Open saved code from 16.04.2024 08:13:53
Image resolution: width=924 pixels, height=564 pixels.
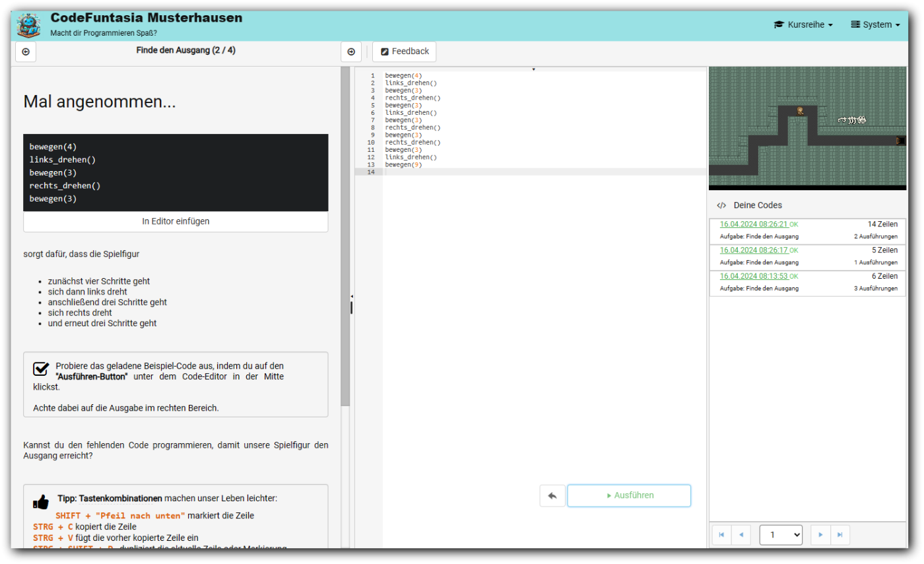(x=753, y=276)
